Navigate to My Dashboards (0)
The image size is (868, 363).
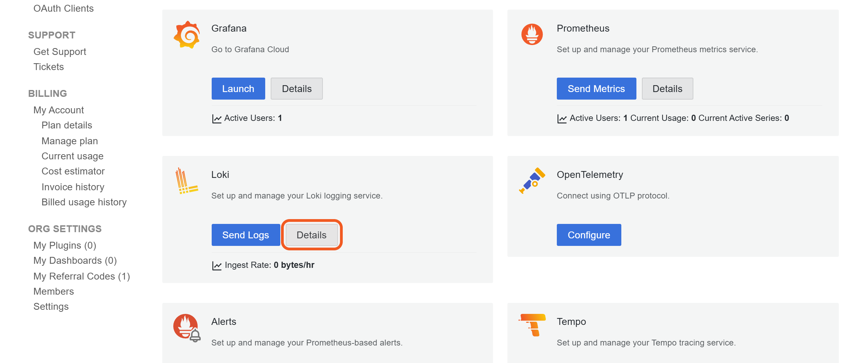point(75,260)
